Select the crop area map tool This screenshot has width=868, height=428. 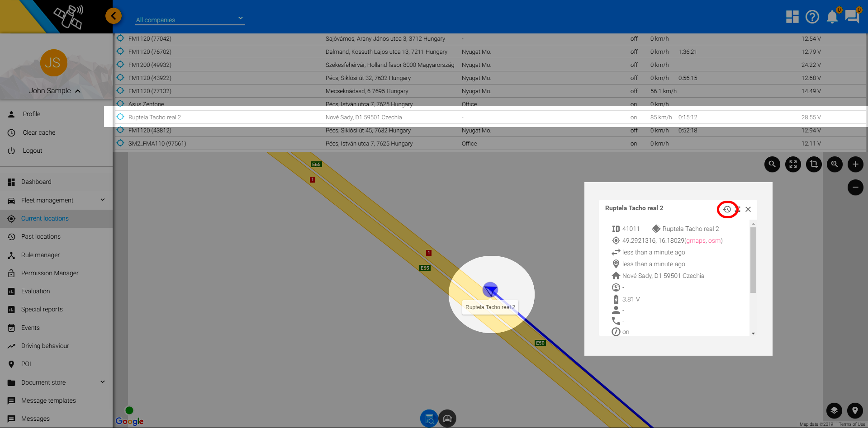[814, 164]
